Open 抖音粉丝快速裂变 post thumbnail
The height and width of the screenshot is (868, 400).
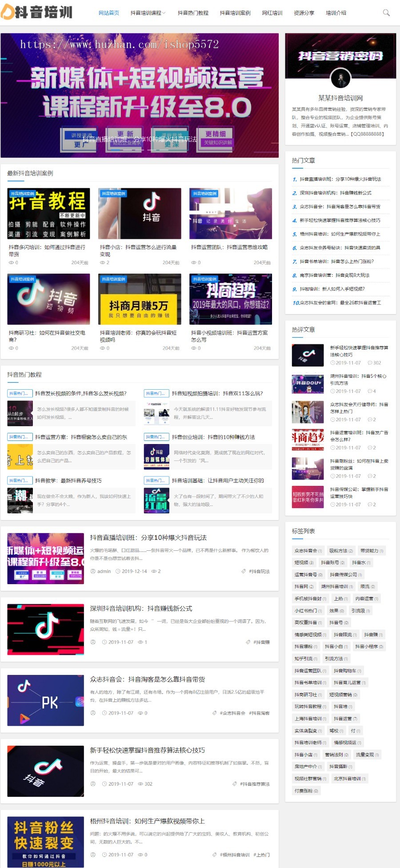46,842
